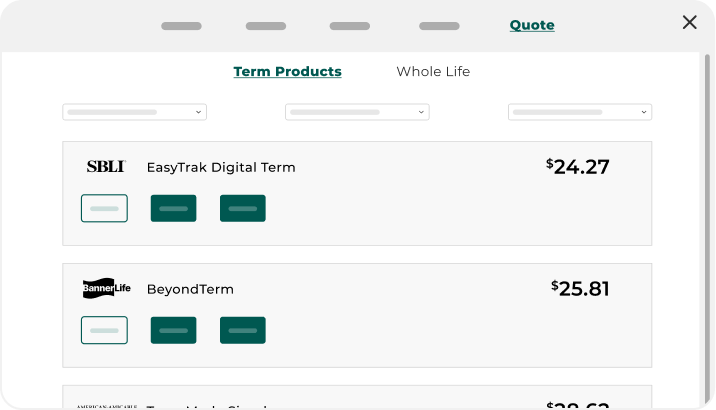Click the Banner Life logo
716x410 pixels.
(106, 289)
